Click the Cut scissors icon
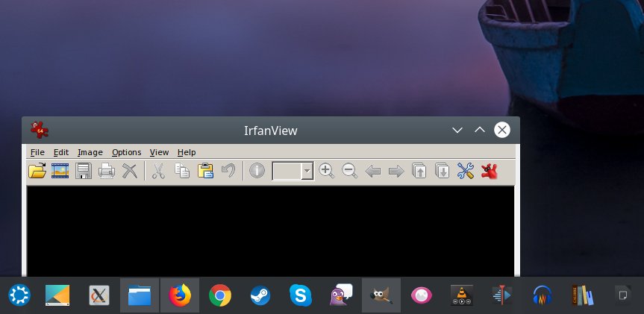Image resolution: width=644 pixels, height=314 pixels. pyautogui.click(x=158, y=171)
